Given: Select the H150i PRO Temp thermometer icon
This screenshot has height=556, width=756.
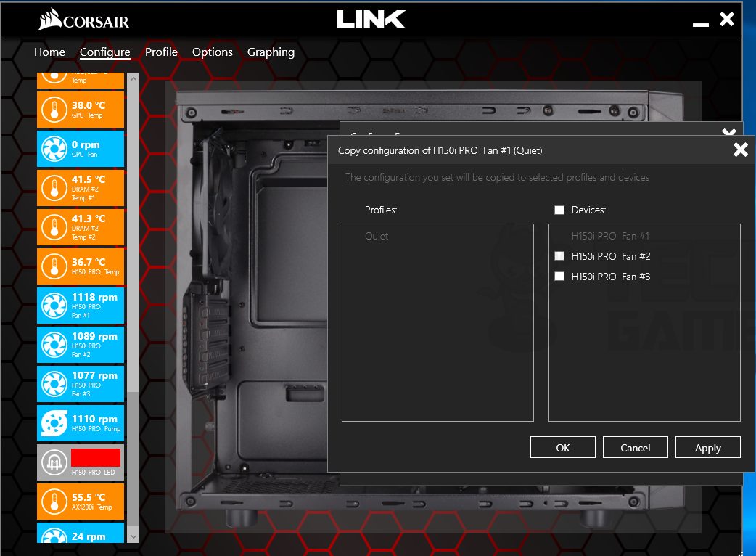Looking at the screenshot, I should (54, 266).
